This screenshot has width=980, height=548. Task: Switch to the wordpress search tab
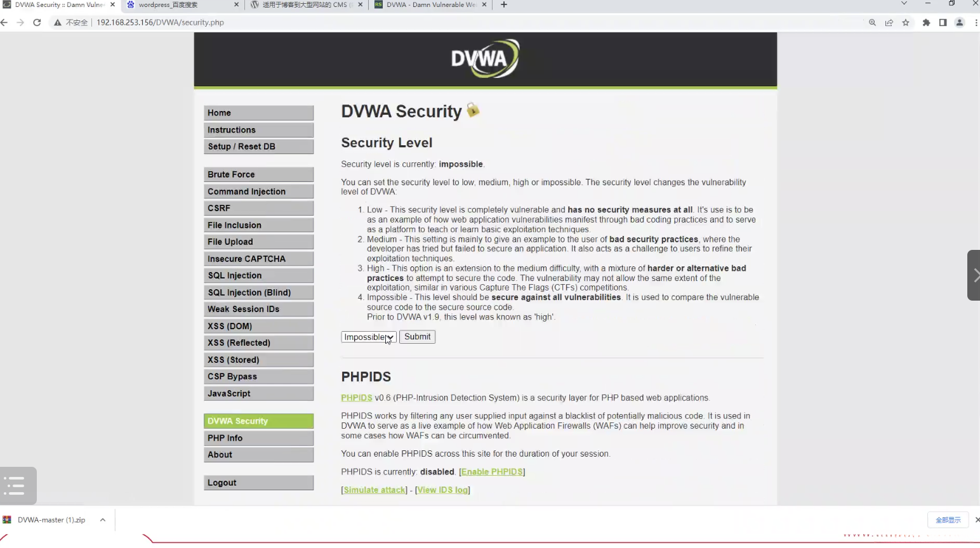[182, 4]
